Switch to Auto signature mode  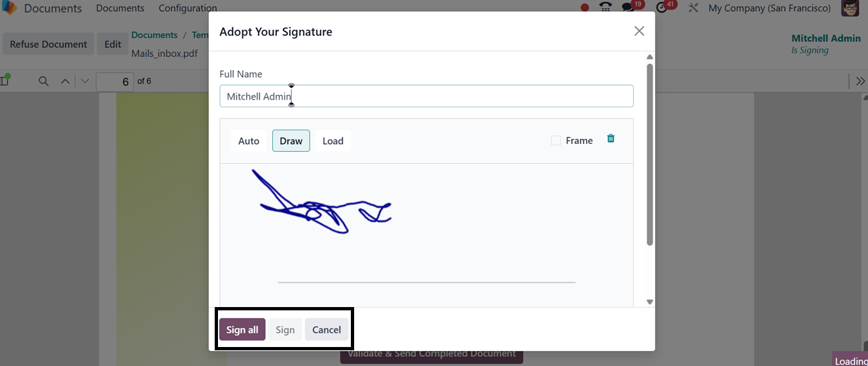click(249, 141)
